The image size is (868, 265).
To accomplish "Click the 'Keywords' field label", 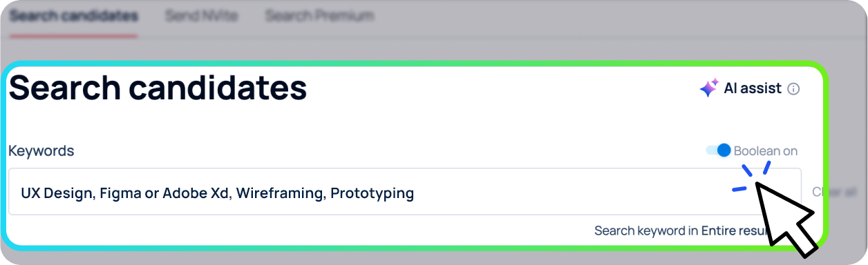I will (41, 151).
